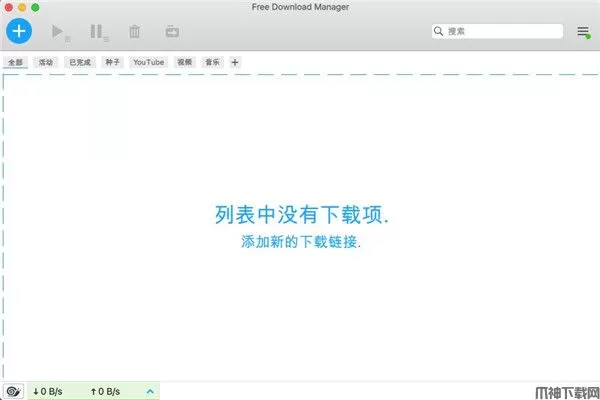
Task: Click the blue add download button
Action: (x=19, y=31)
